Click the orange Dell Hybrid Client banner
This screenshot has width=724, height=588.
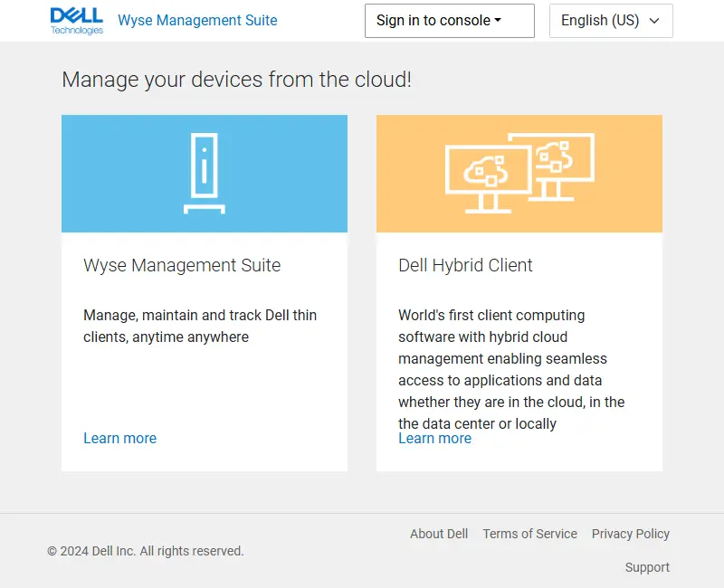pyautogui.click(x=519, y=174)
